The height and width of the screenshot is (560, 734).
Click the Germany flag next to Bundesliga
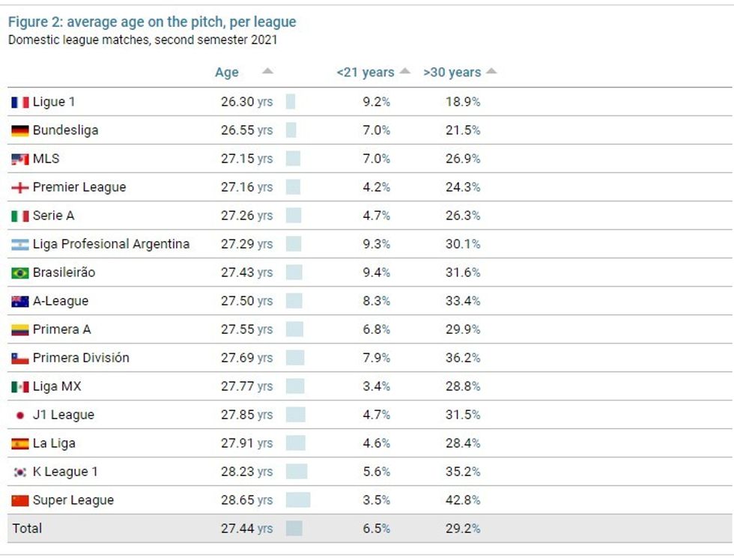(20, 131)
